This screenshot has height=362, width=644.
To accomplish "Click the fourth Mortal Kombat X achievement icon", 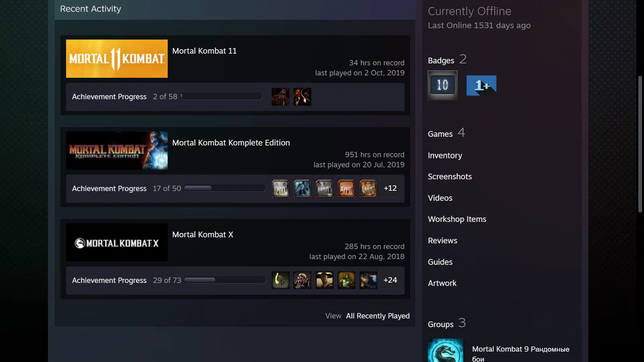I will [x=346, y=281].
